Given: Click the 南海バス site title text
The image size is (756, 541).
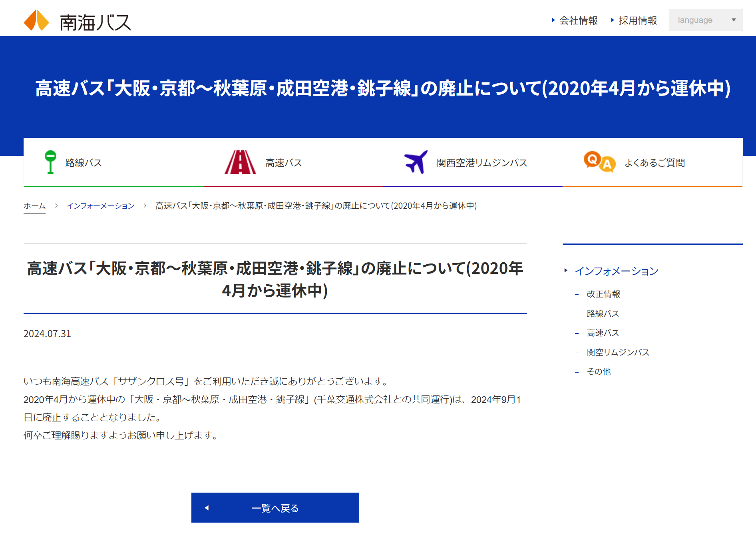Looking at the screenshot, I should 95,22.
